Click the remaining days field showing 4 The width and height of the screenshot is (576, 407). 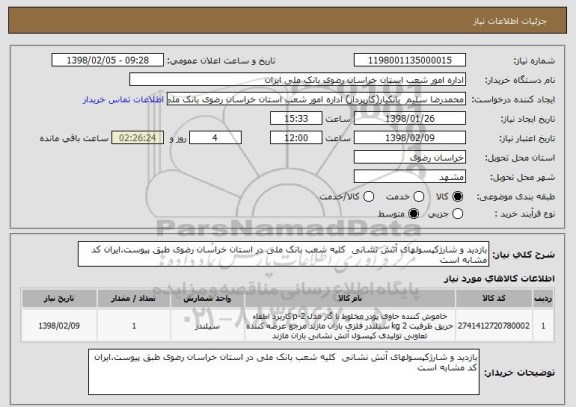point(215,138)
